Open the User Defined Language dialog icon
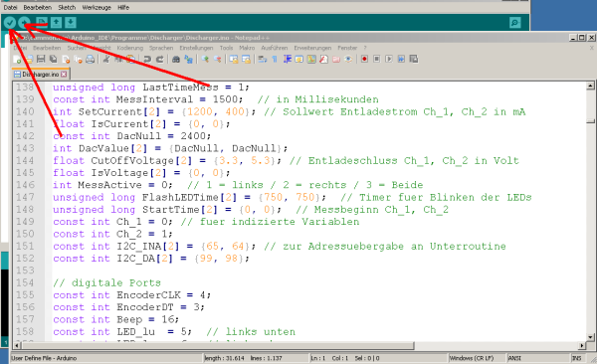597x364 pixels. (299, 59)
